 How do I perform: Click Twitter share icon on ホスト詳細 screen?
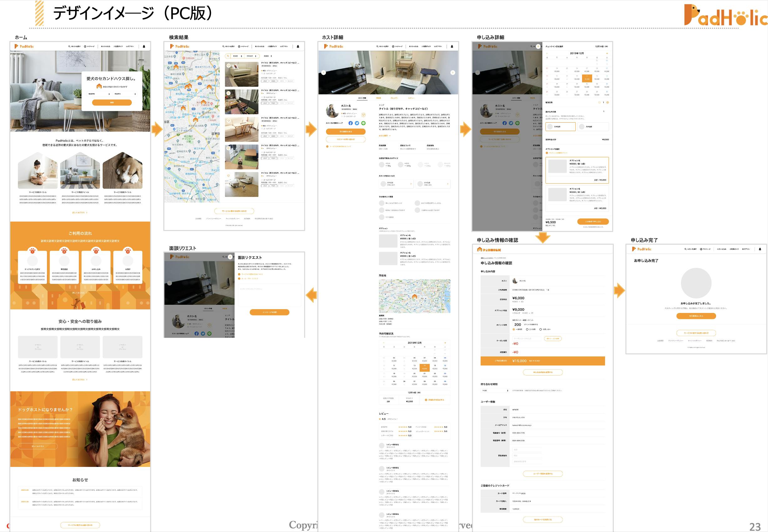coord(357,123)
